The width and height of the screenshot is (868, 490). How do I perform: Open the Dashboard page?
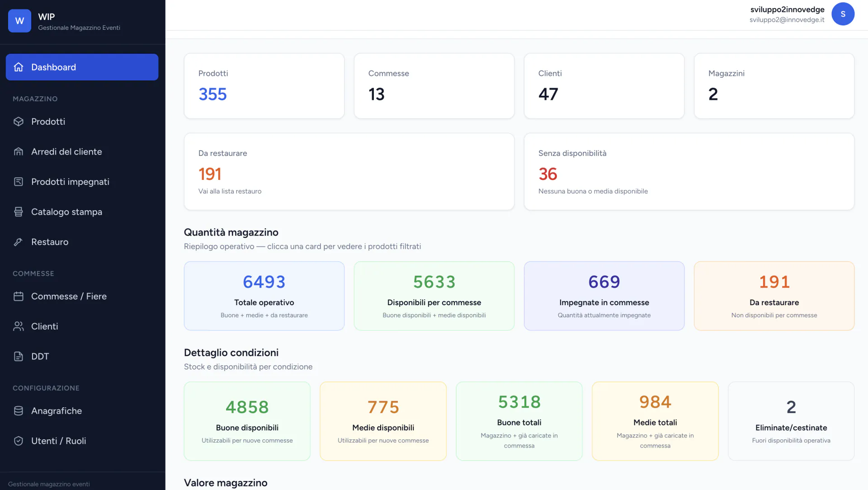pyautogui.click(x=82, y=67)
